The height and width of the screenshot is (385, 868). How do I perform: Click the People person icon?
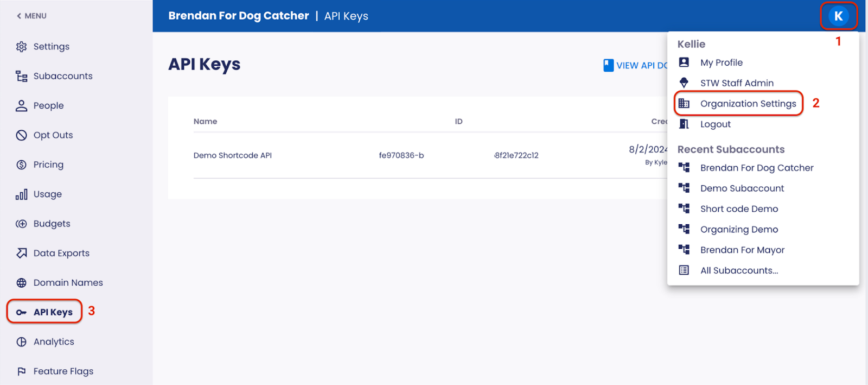tap(21, 105)
